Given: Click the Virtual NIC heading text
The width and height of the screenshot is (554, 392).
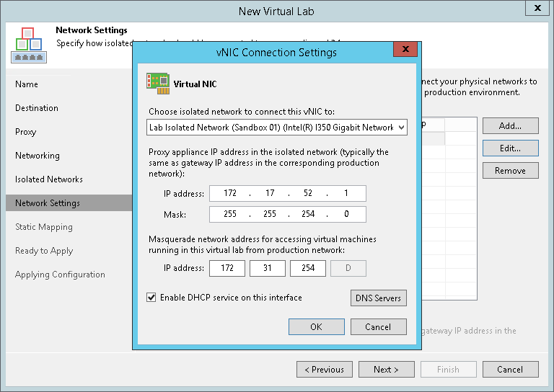Looking at the screenshot, I should click(x=195, y=84).
